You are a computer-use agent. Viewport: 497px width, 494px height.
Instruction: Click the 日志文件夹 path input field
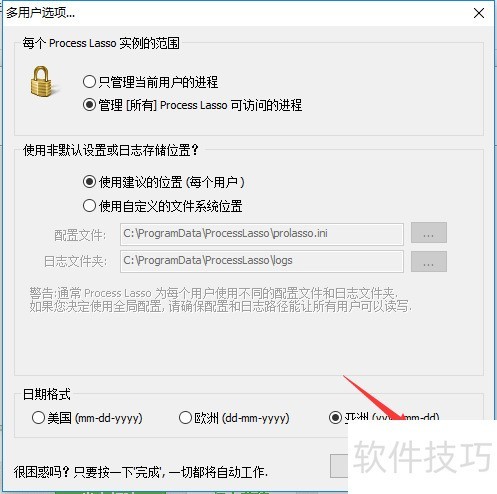point(262,261)
